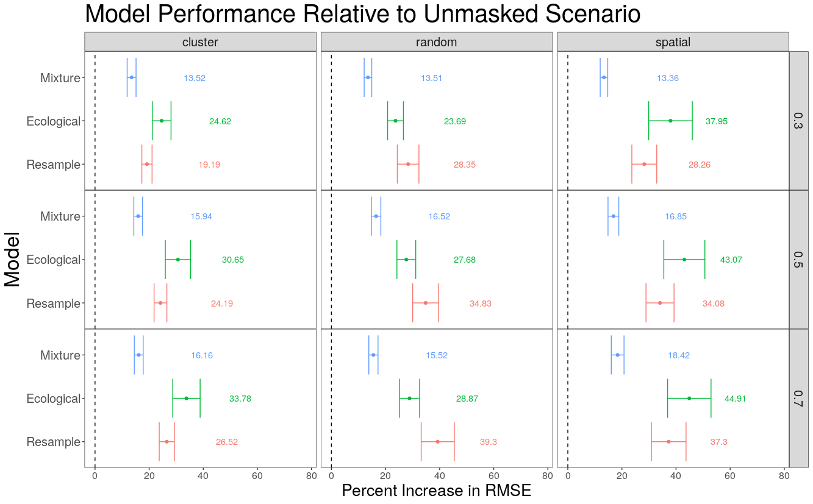This screenshot has width=813, height=504.
Task: Select the 0.7 row strip label
Action: (798, 399)
